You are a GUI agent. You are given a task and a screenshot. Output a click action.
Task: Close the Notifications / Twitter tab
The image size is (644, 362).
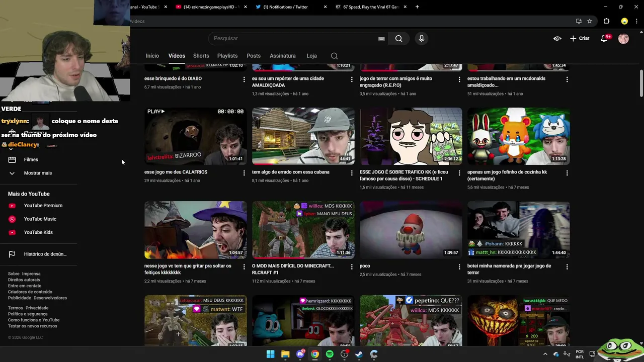coord(325,7)
